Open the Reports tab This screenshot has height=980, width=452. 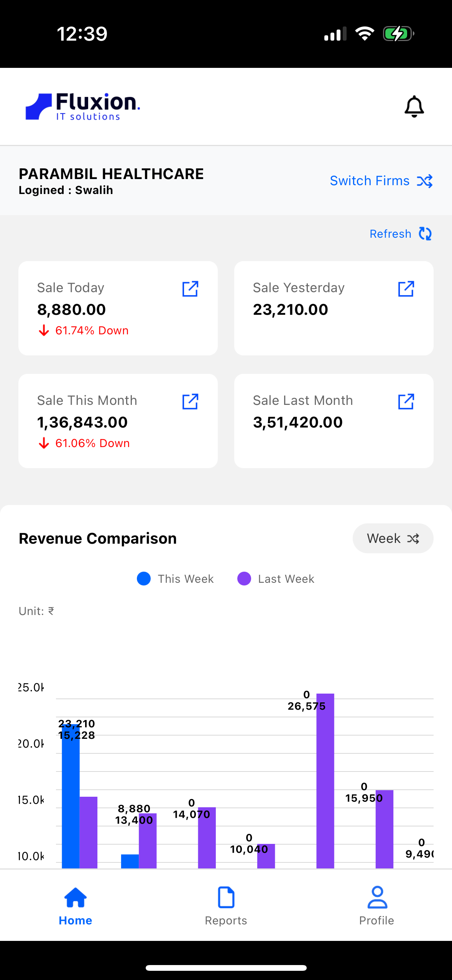tap(226, 905)
